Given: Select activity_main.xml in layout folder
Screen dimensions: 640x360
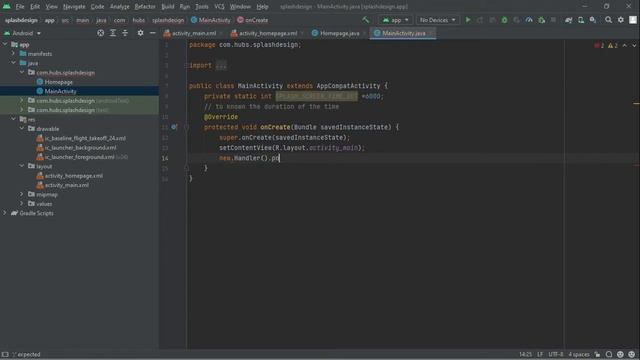Looking at the screenshot, I should (67, 185).
